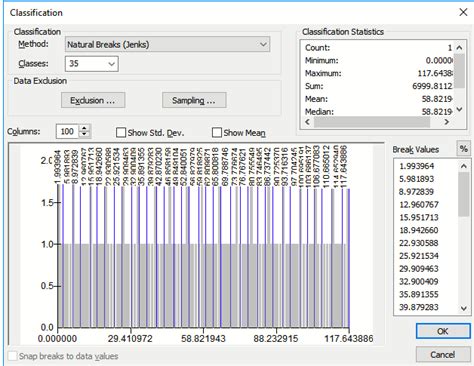Increase Columns with the up spinner
Image resolution: width=474 pixels, height=366 pixels.
click(85, 128)
